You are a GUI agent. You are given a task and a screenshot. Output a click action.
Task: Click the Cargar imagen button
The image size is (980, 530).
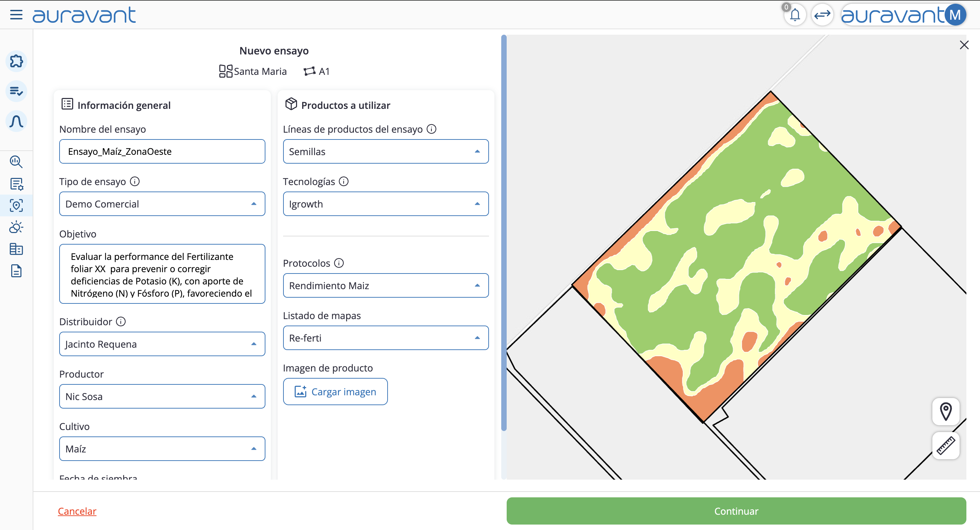335,392
